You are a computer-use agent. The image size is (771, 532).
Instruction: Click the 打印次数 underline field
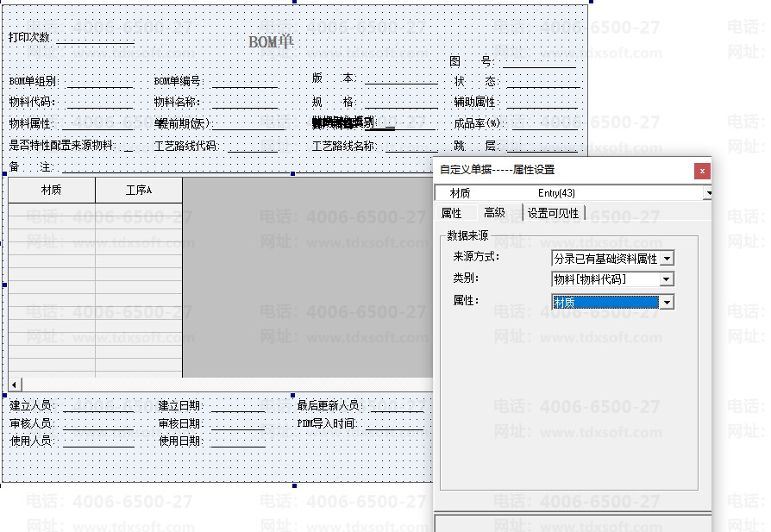[96, 38]
